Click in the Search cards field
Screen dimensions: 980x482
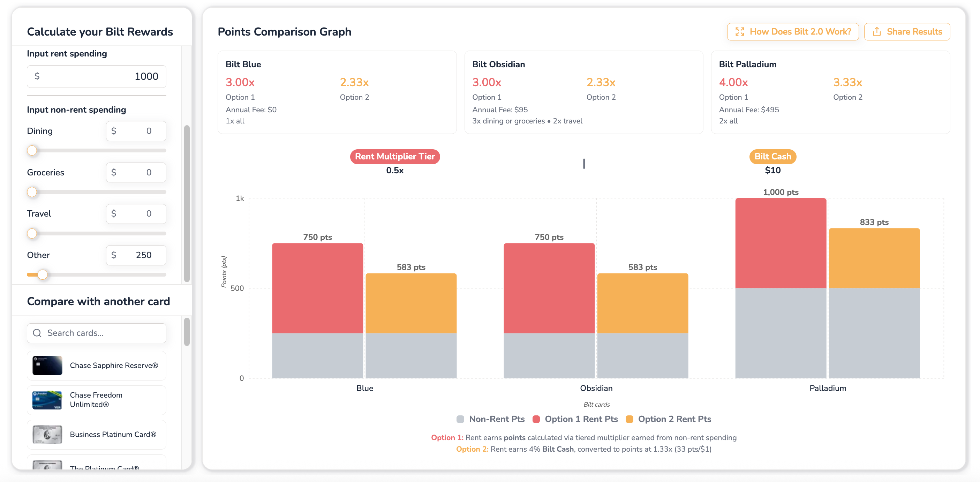point(97,333)
